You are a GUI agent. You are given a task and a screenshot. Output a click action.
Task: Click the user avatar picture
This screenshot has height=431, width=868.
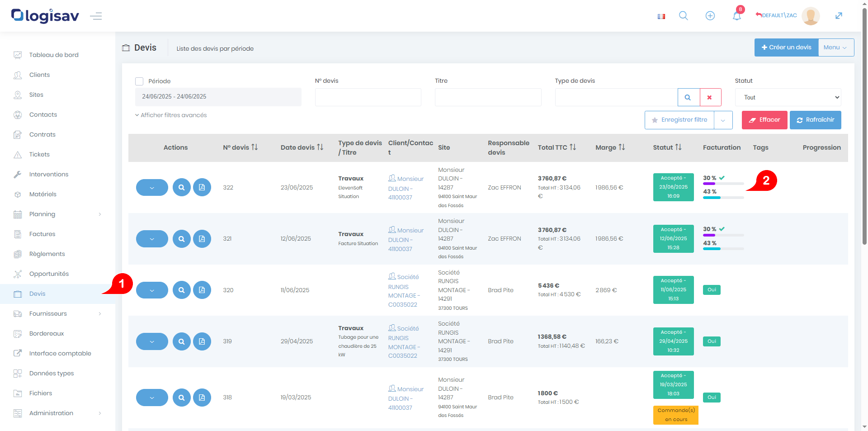point(811,16)
